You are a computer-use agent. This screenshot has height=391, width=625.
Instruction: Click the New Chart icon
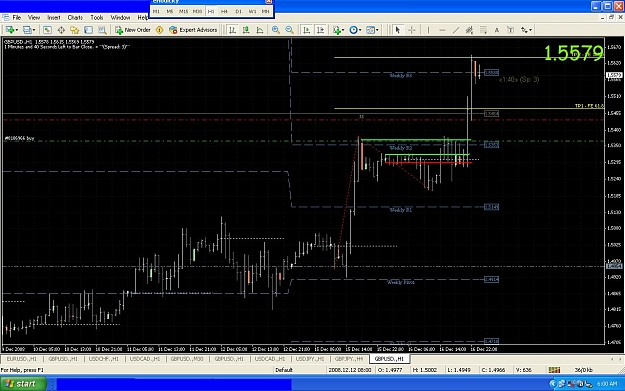pos(10,30)
